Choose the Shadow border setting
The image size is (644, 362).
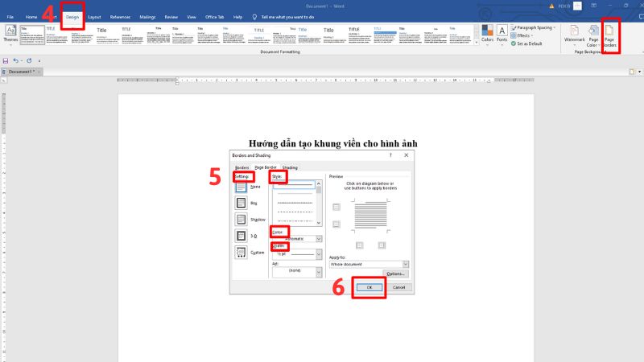[x=241, y=220]
